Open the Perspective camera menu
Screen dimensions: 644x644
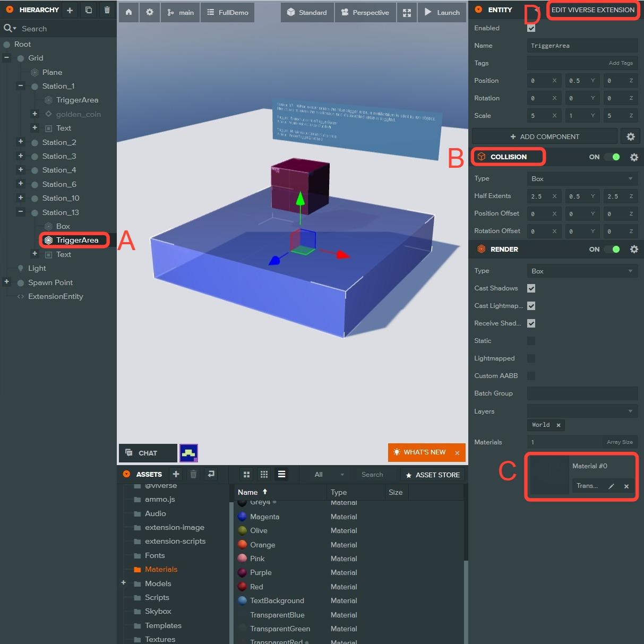click(365, 12)
